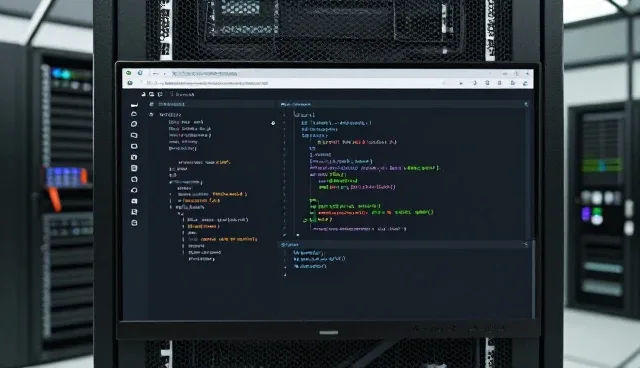Click the icon at the upper-right editor header's right end

[526, 104]
